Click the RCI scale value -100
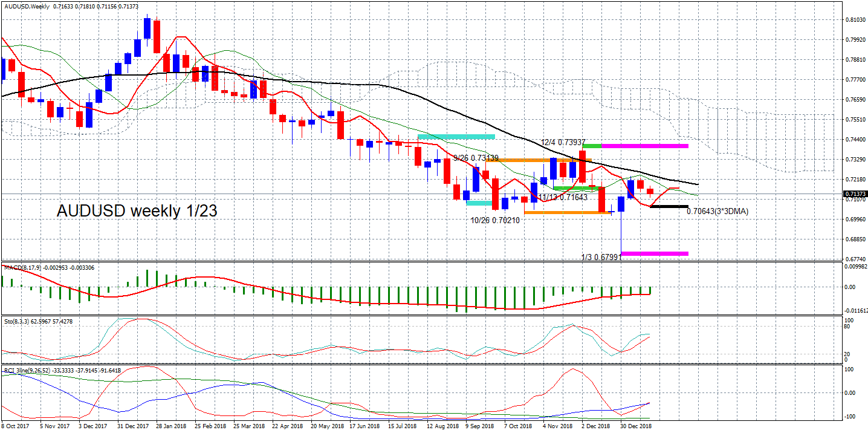 click(849, 416)
